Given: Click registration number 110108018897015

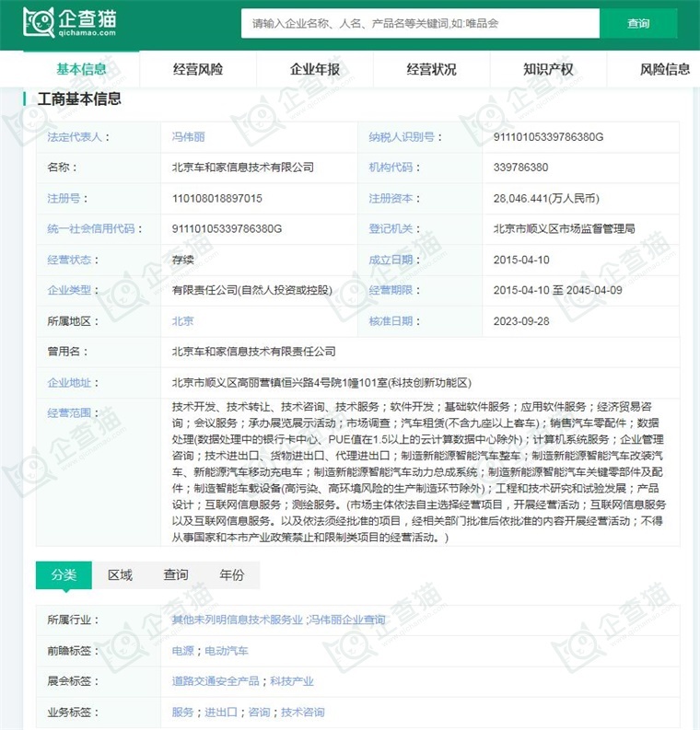Looking at the screenshot, I should pyautogui.click(x=217, y=199).
